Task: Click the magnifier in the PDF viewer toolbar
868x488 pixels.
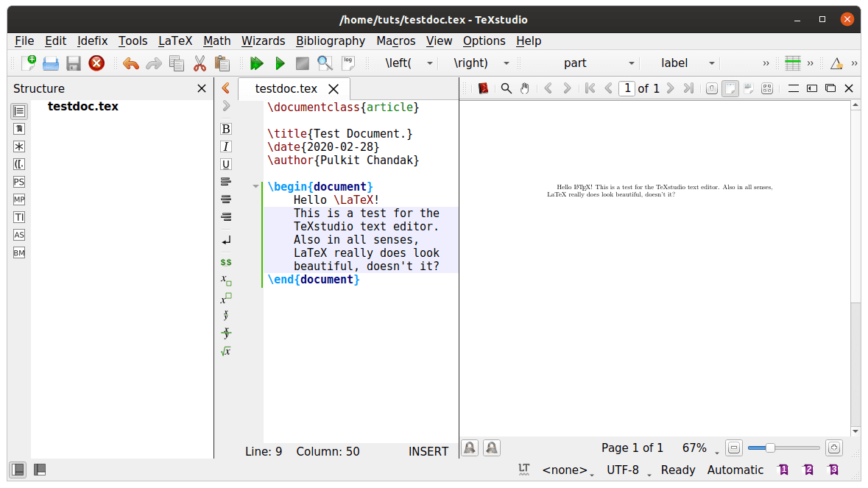Action: pyautogui.click(x=507, y=88)
